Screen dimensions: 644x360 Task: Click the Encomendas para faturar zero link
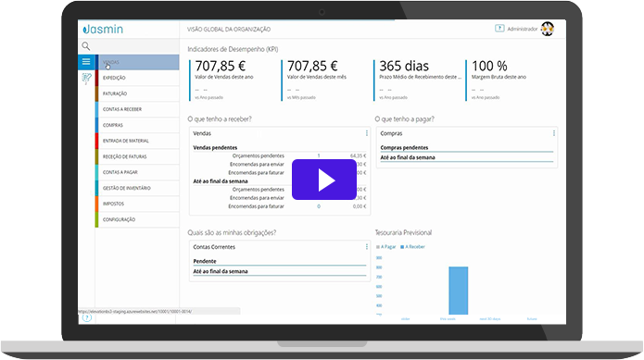pyautogui.click(x=319, y=206)
